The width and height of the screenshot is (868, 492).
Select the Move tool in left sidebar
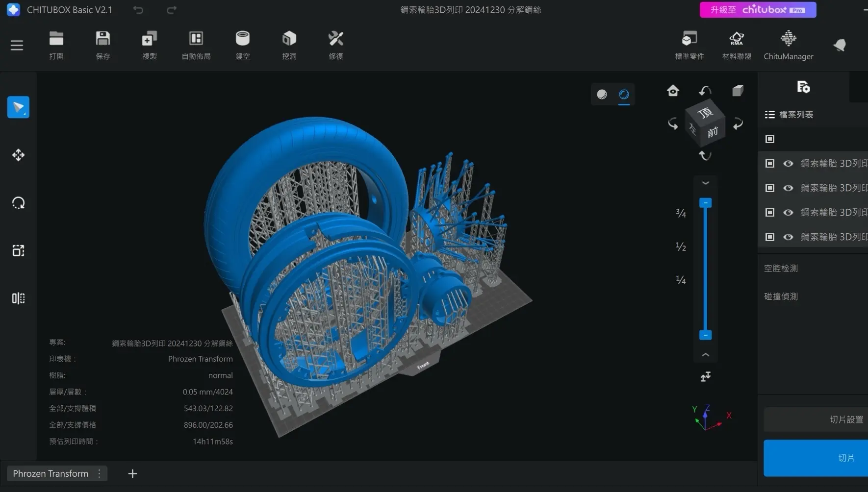(18, 155)
